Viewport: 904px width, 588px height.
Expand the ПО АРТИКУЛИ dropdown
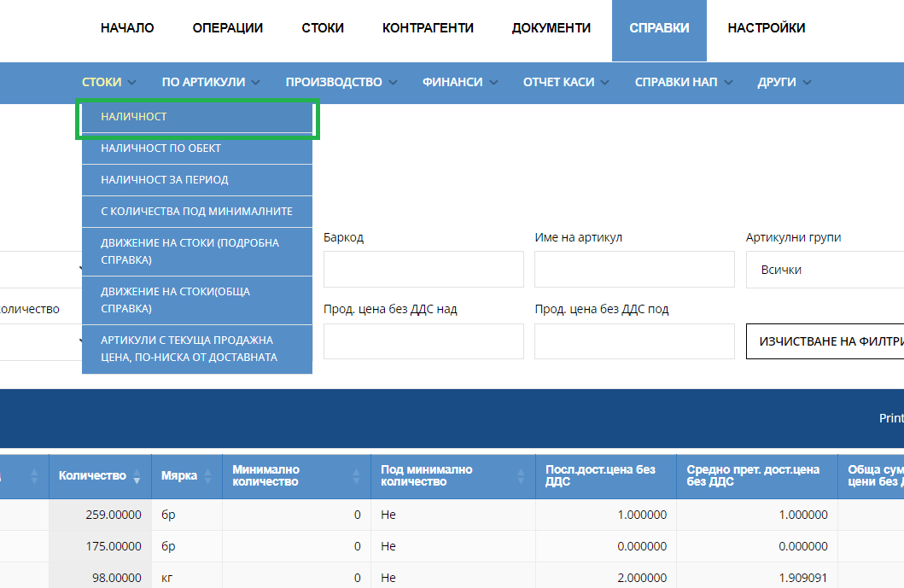tap(211, 83)
